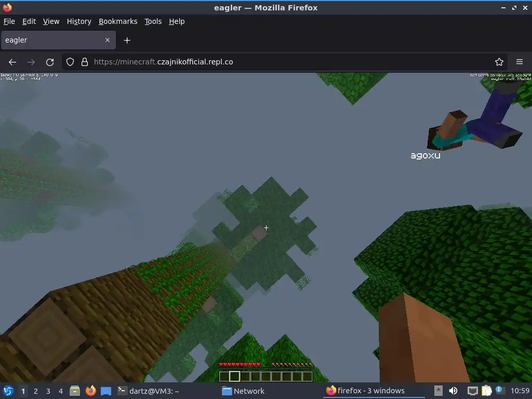The width and height of the screenshot is (532, 399).
Task: Open the clipboard manager tray icon
Action: 486,391
